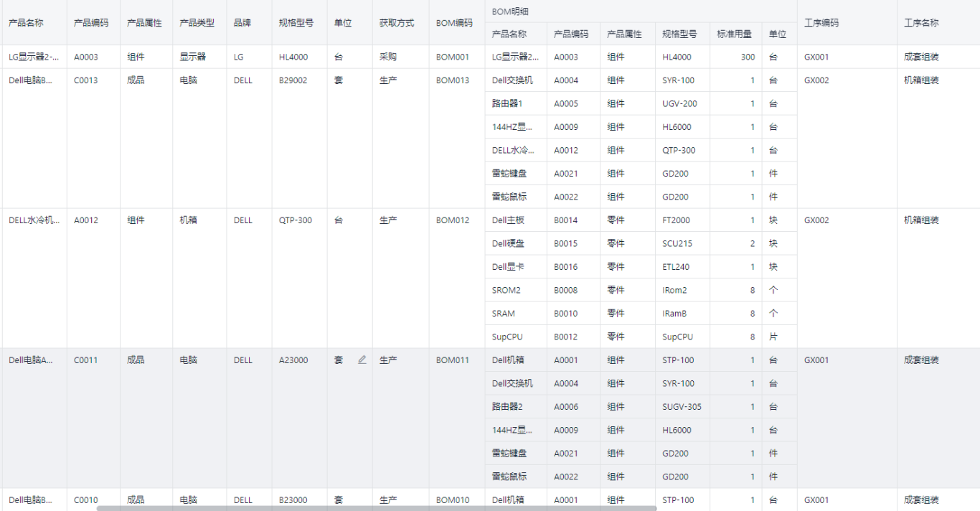Click the horizontal scrollbar at the table bottom
The image size is (980, 511).
pos(376,508)
